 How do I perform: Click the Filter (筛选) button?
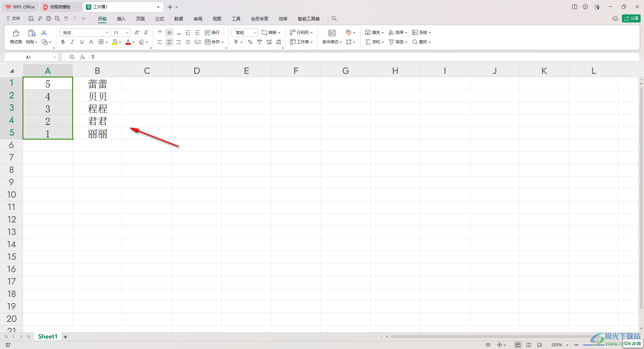click(x=398, y=42)
